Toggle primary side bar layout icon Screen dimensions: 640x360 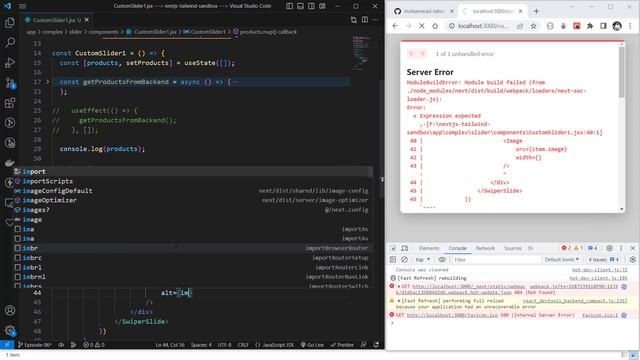pos(289,6)
